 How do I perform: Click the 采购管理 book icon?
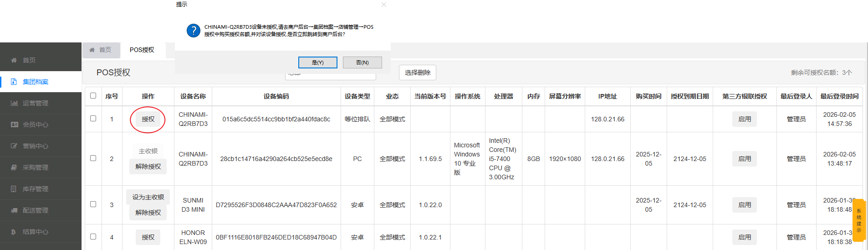(x=14, y=167)
